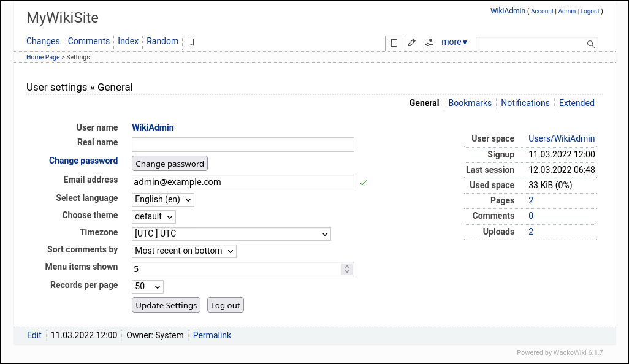The width and height of the screenshot is (629, 364).
Task: Click the page view square icon
Action: 394,43
